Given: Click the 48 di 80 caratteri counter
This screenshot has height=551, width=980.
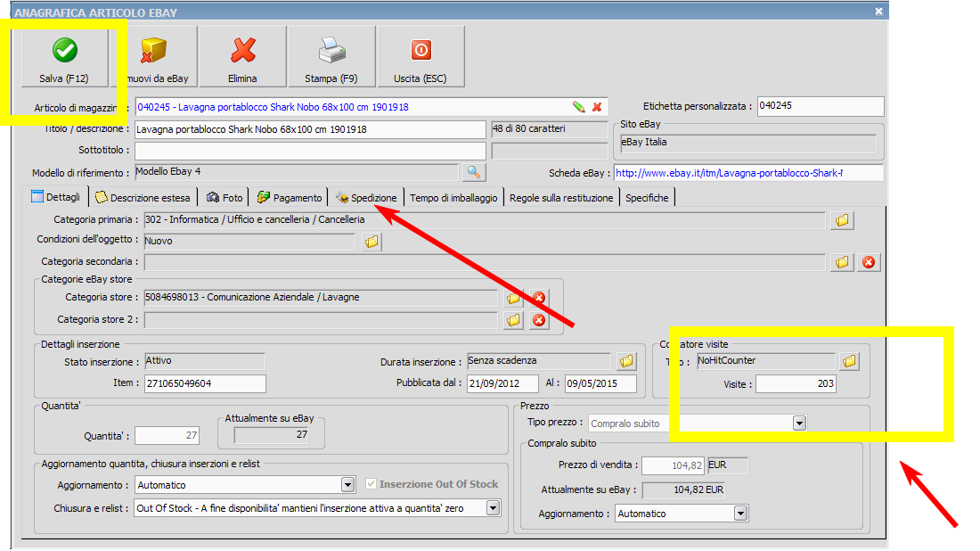Looking at the screenshot, I should click(550, 129).
